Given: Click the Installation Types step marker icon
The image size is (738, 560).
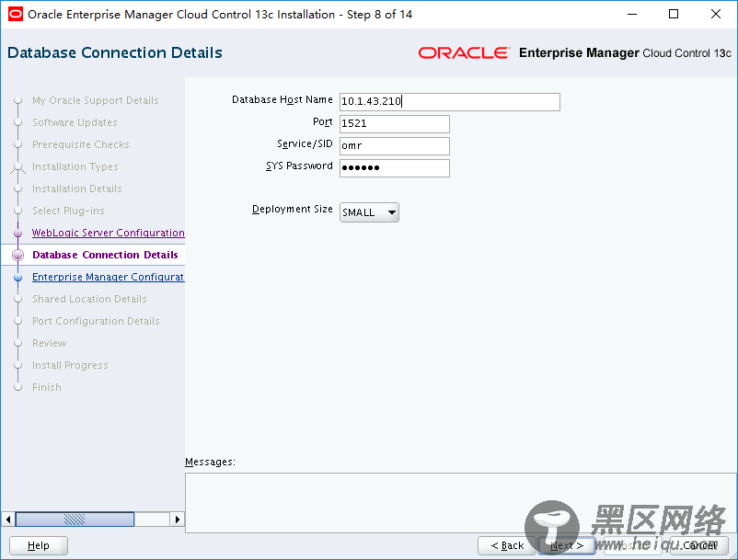Looking at the screenshot, I should 17,167.
